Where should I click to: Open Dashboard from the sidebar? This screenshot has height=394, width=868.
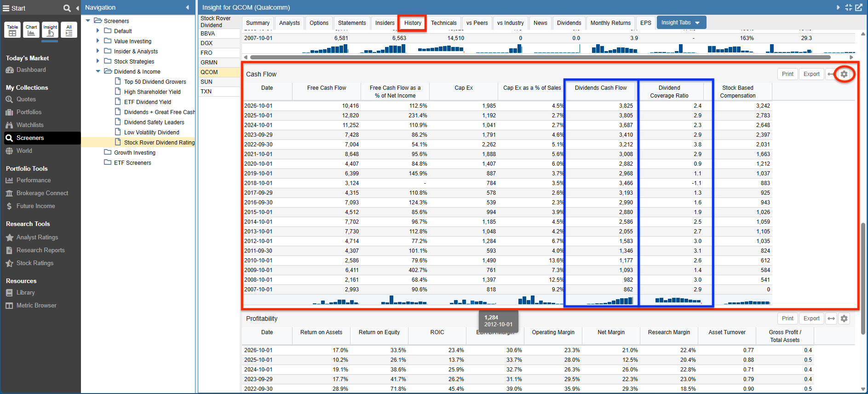pos(31,70)
